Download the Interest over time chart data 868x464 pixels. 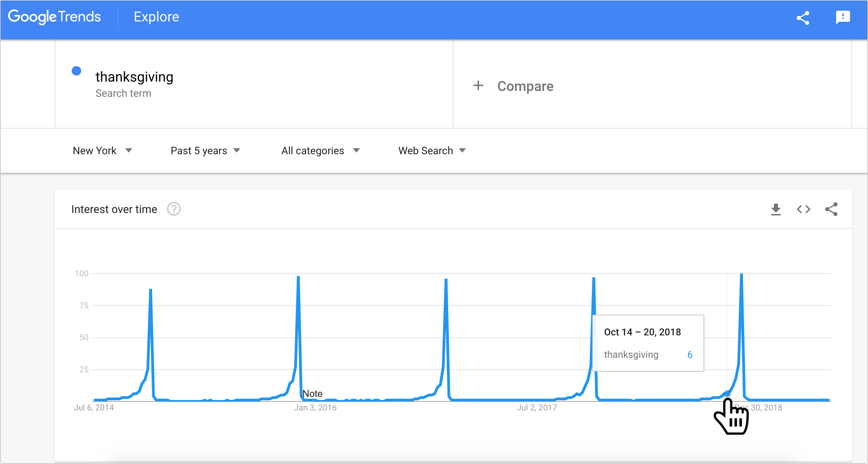coord(776,209)
